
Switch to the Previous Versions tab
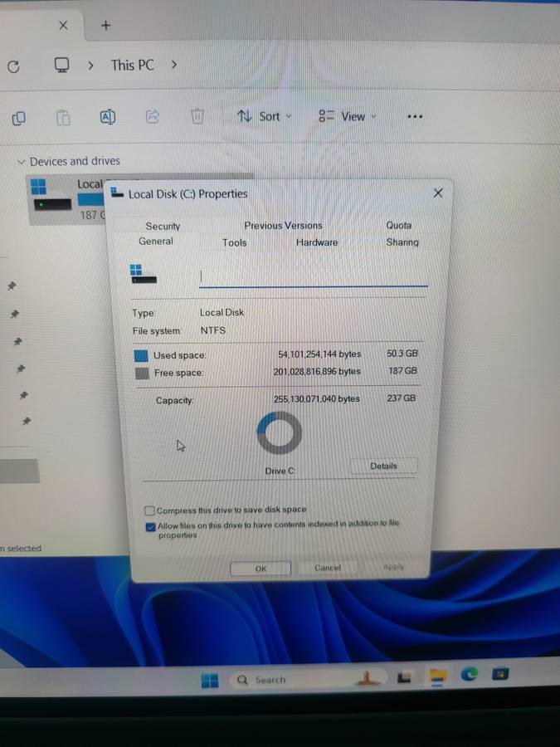click(x=283, y=225)
